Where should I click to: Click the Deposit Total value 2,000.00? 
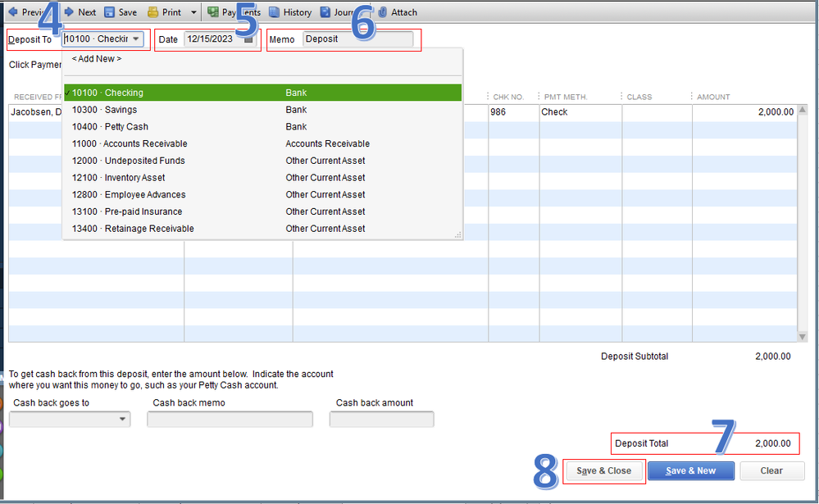point(772,443)
